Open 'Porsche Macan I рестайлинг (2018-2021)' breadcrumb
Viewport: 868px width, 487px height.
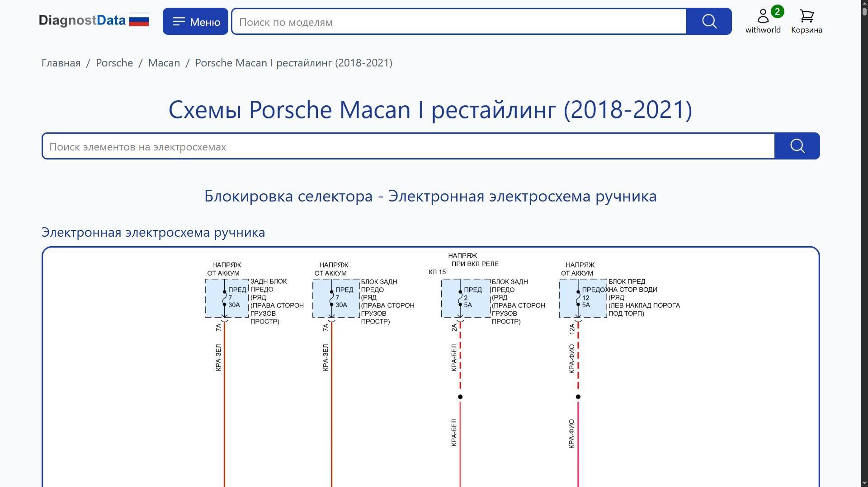click(x=294, y=63)
